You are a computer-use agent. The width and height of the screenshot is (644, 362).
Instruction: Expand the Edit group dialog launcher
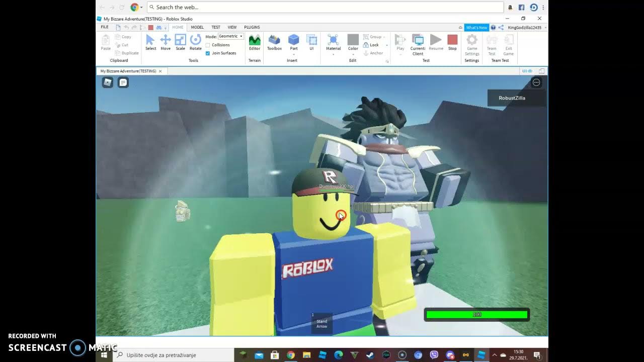(x=387, y=61)
